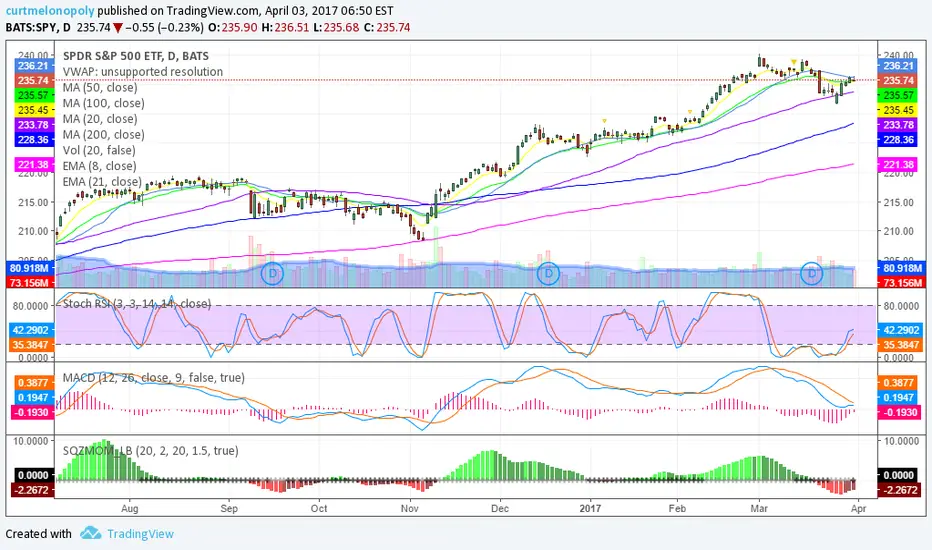Select the EMA (8, close) indicator legend
Image resolution: width=932 pixels, height=550 pixels.
(99, 166)
